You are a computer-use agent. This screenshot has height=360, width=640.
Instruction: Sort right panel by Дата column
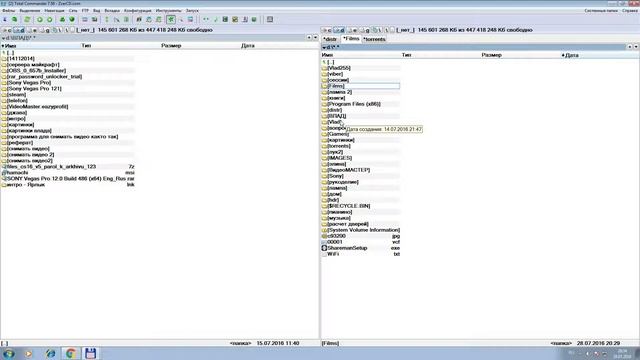[x=600, y=55]
